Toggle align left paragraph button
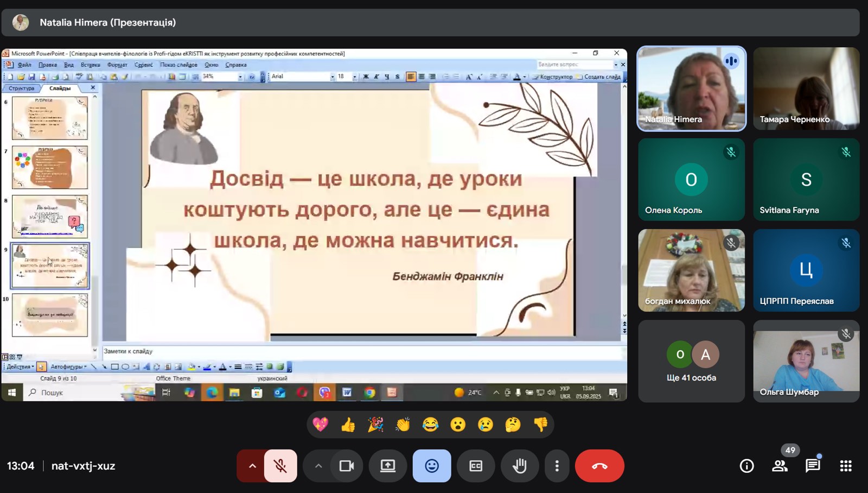 point(411,77)
